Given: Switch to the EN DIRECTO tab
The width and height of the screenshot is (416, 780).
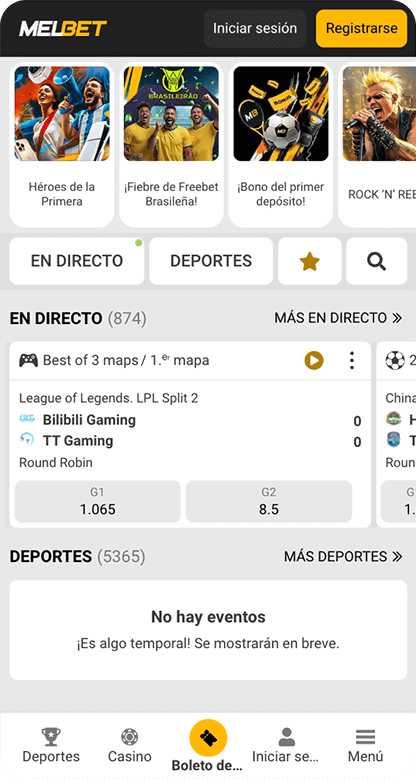Looking at the screenshot, I should (77, 261).
